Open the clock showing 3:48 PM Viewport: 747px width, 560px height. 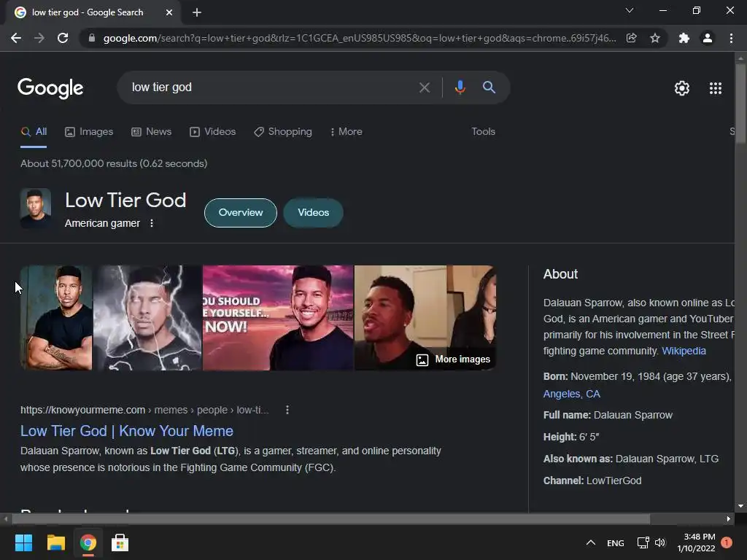click(696, 542)
